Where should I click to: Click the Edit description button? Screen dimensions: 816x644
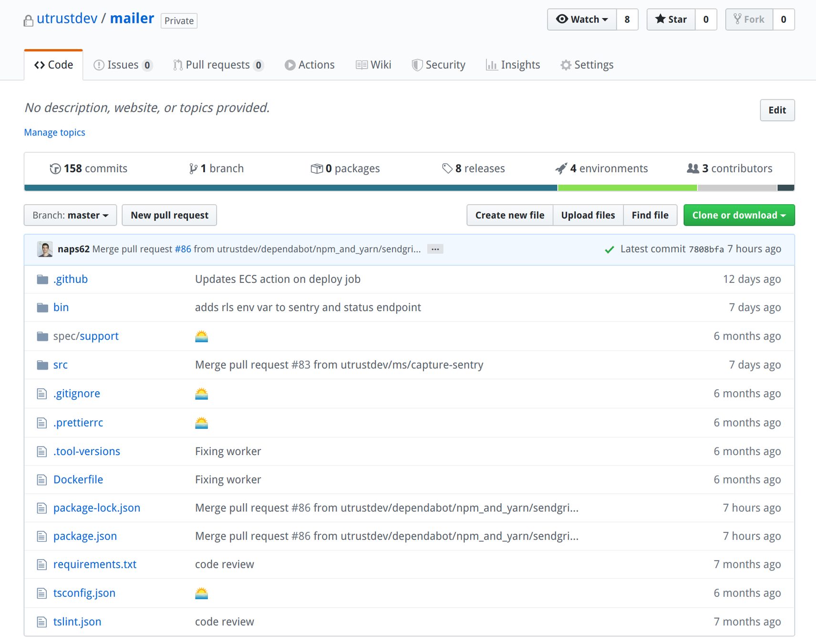point(777,110)
